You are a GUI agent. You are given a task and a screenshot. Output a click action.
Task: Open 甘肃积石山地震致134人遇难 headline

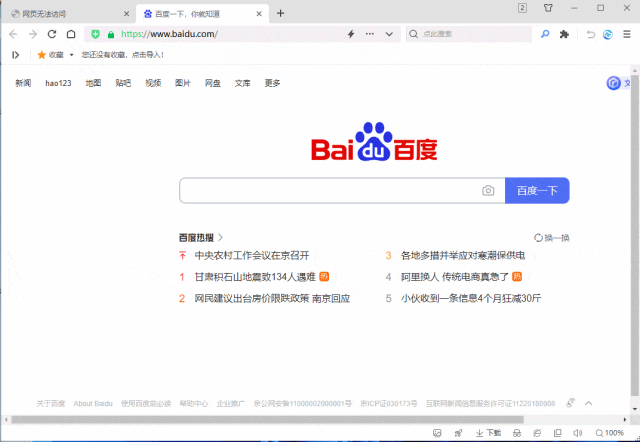coord(255,277)
